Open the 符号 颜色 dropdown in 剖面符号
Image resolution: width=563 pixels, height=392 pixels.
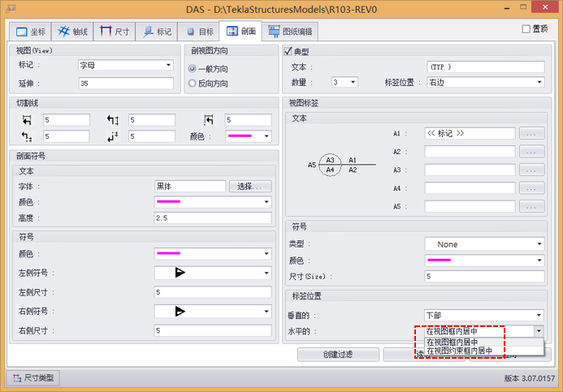(213, 253)
